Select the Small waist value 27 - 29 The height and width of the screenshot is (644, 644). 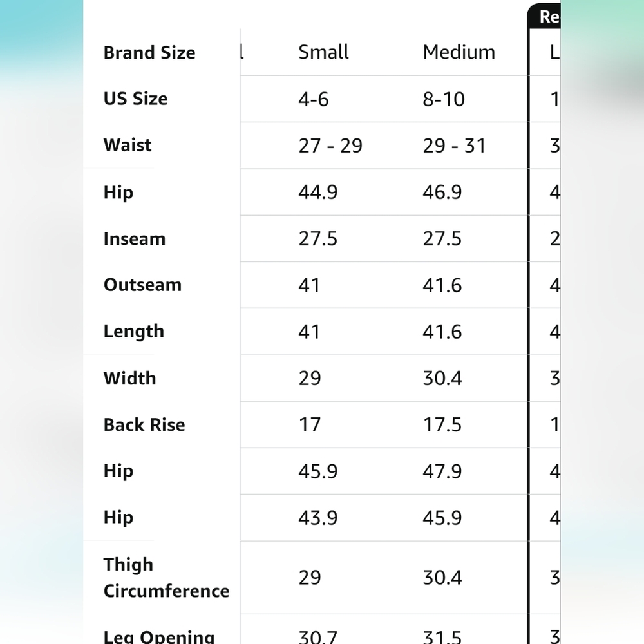330,146
